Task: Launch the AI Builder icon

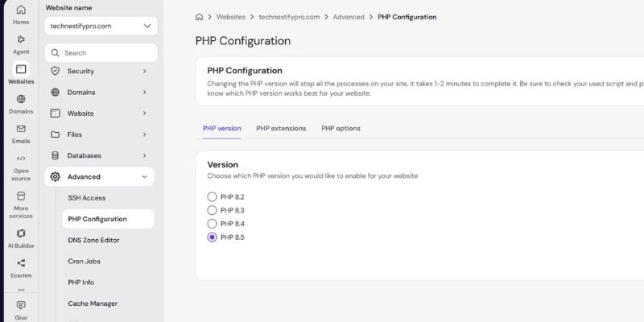Action: point(21,233)
